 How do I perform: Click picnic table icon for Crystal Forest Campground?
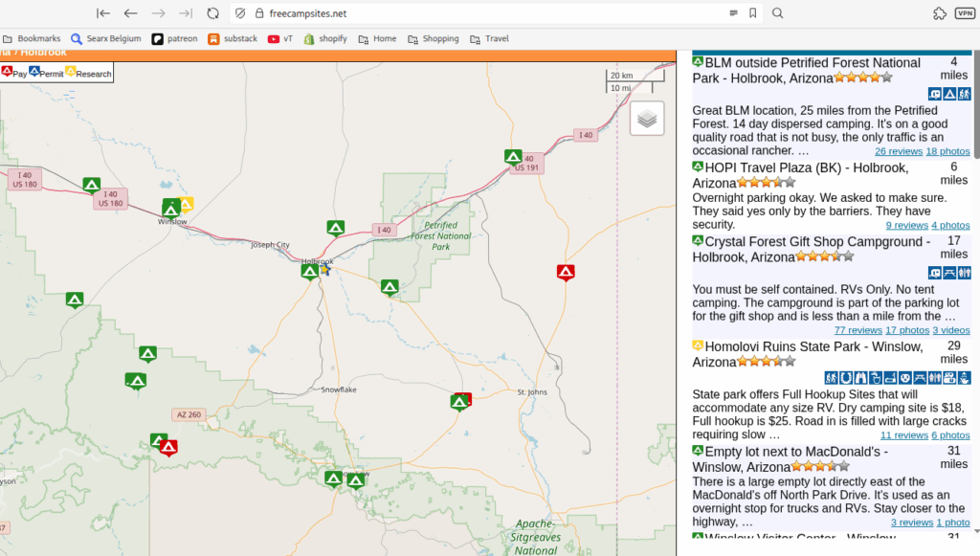pos(949,273)
